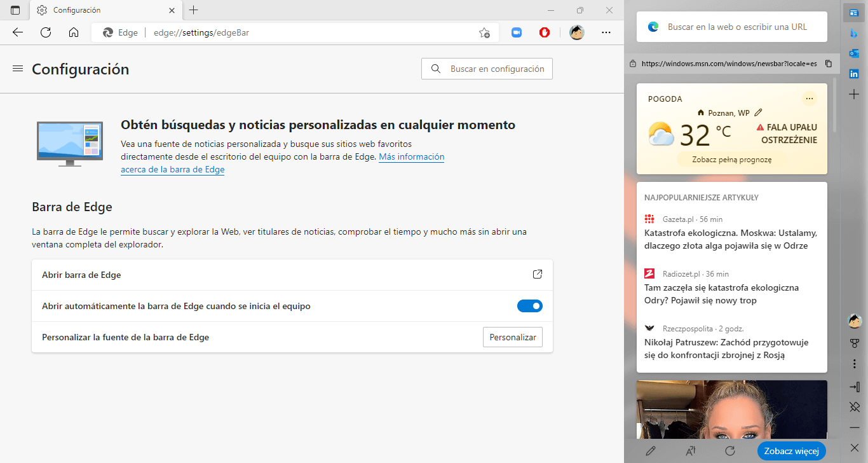Click Buscar en configuración search field
The image size is (868, 463).
point(487,69)
